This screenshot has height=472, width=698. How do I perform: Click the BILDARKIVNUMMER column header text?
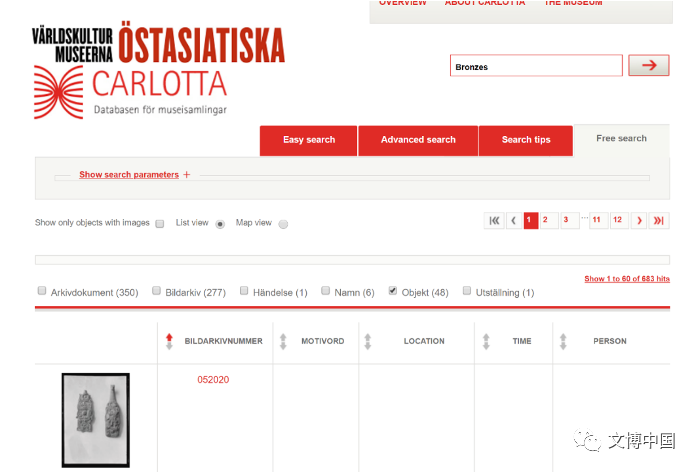click(223, 342)
